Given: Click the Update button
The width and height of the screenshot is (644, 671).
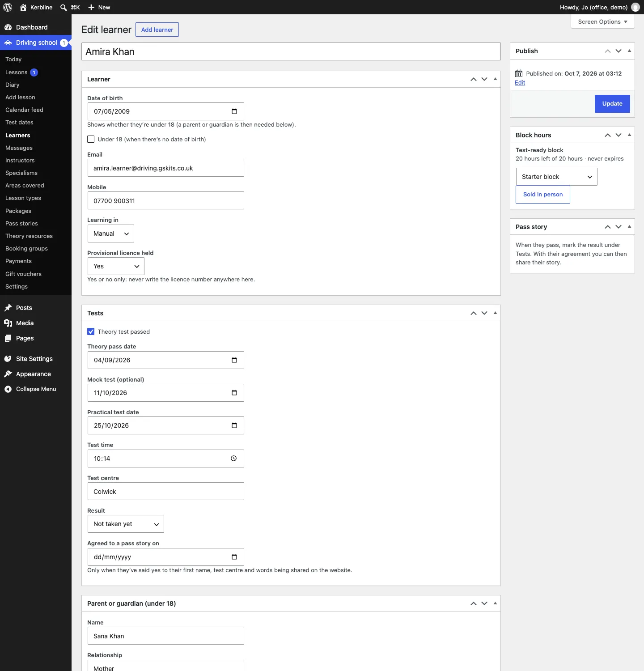Looking at the screenshot, I should click(612, 104).
